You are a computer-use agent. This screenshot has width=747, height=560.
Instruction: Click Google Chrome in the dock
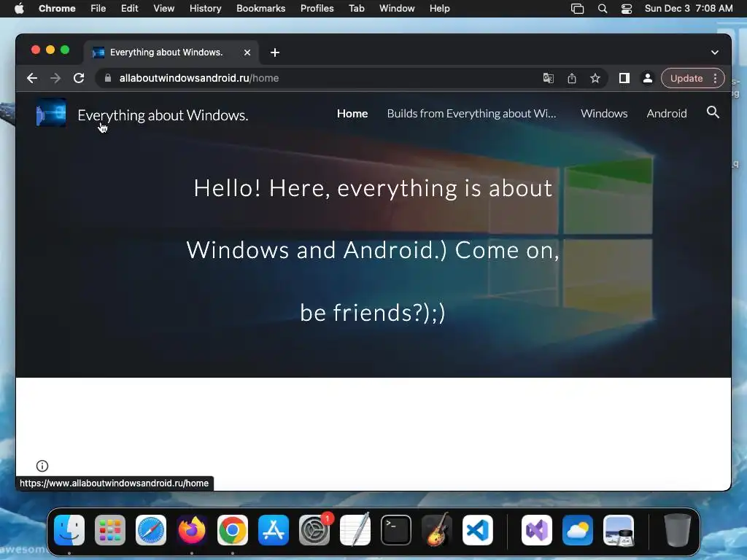[233, 530]
